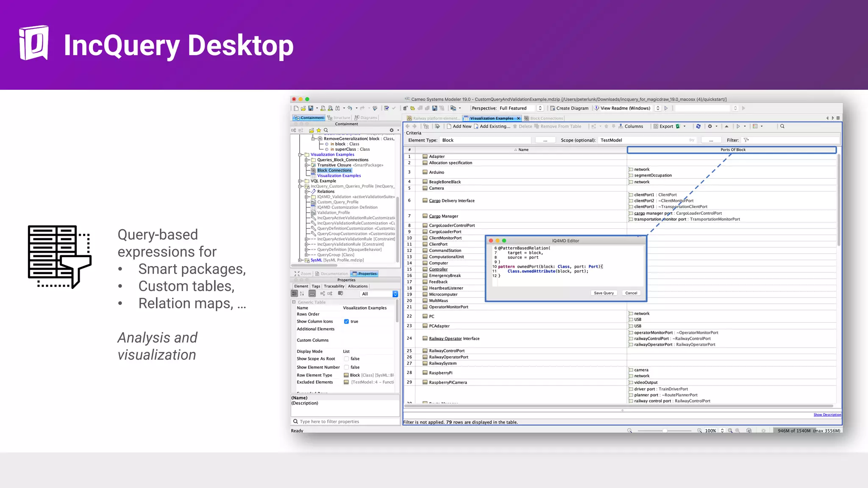Open the Railway platform element tab

pos(433,118)
